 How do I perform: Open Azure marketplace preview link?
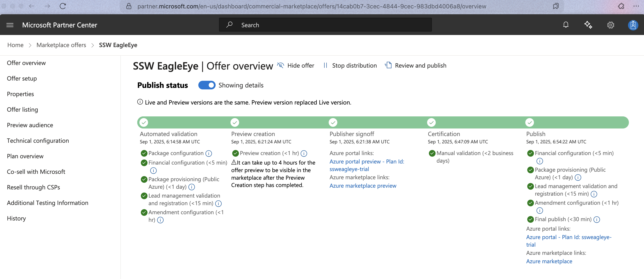point(363,186)
